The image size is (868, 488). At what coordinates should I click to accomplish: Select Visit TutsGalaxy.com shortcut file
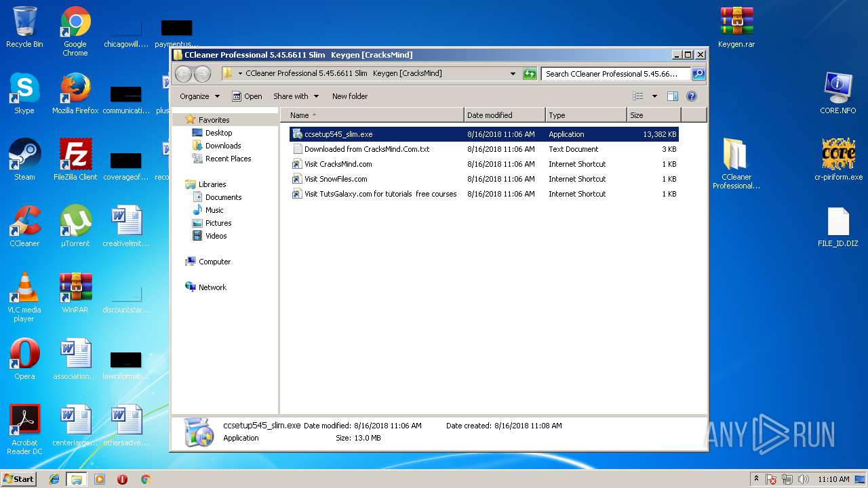(x=484, y=194)
